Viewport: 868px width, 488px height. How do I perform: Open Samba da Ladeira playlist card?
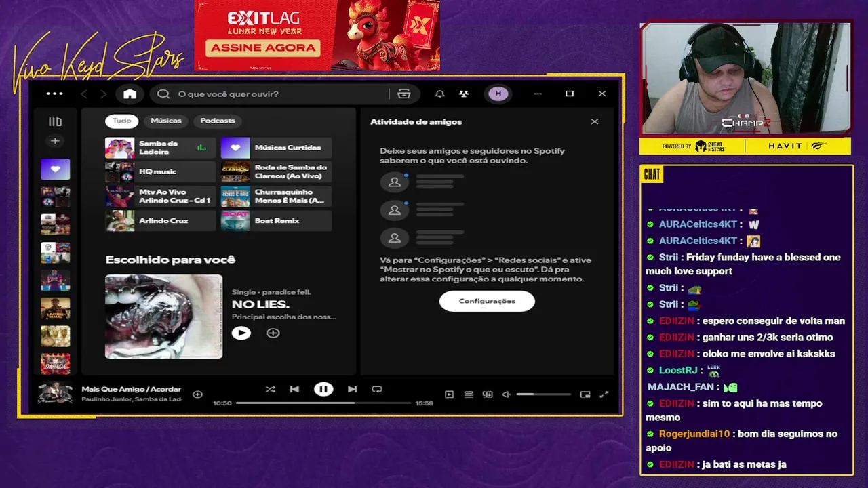(160, 147)
